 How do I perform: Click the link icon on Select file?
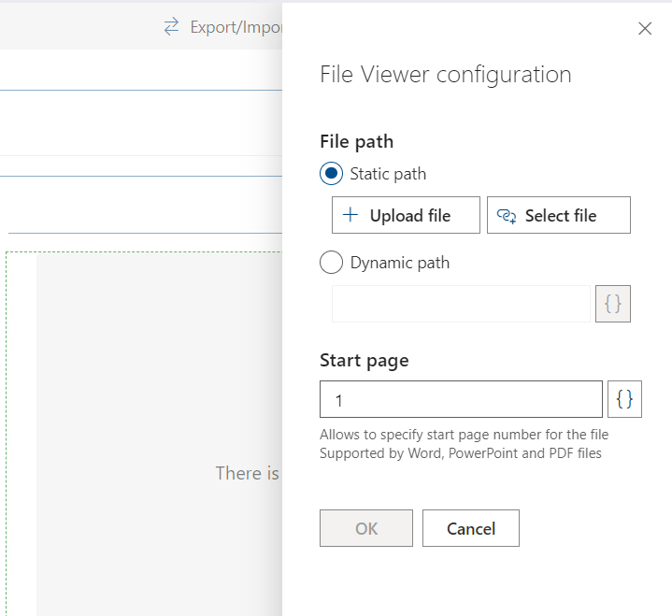coord(507,216)
